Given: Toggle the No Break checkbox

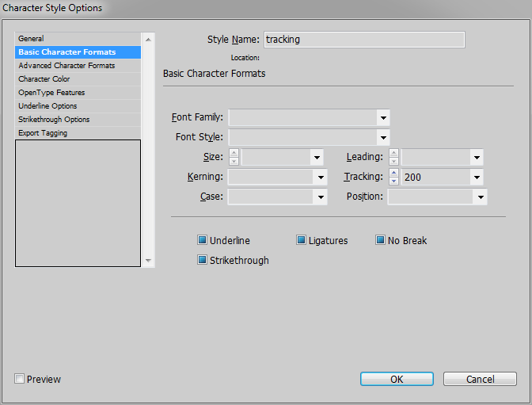Looking at the screenshot, I should 381,241.
